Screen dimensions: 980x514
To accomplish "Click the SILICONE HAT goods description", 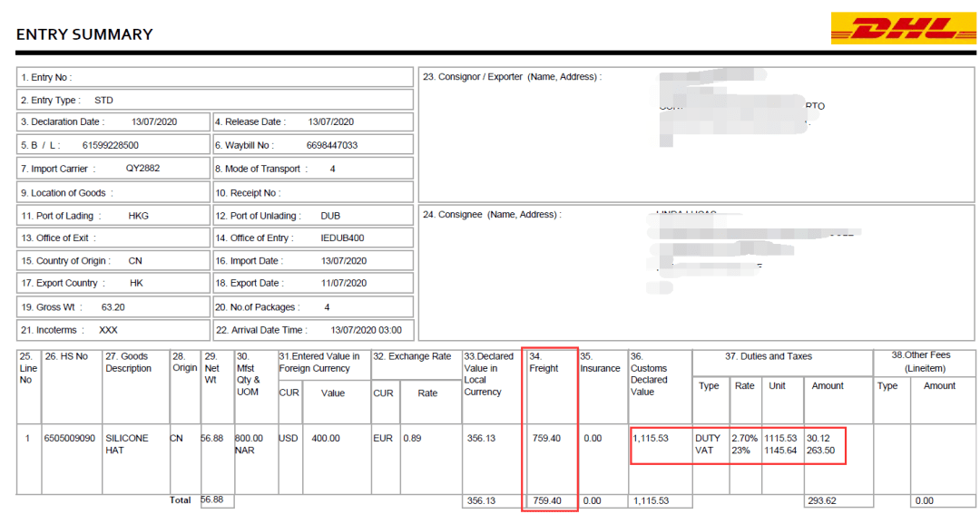I will 128,444.
